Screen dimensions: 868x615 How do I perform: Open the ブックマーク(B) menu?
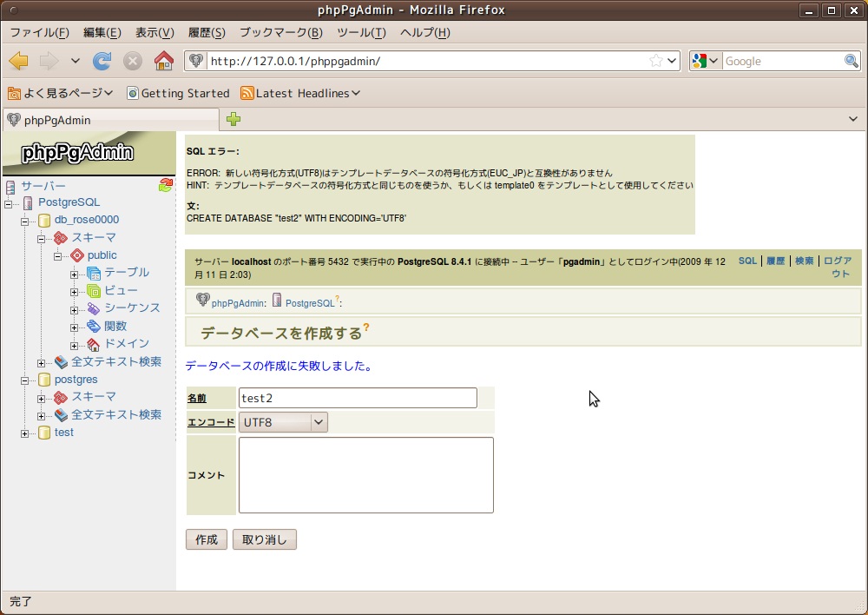tap(281, 33)
